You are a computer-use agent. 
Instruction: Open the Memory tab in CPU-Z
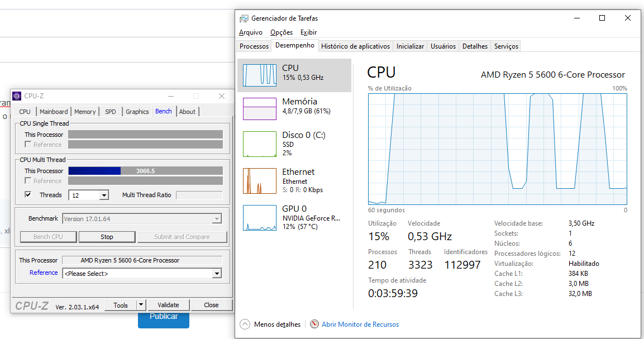[x=85, y=112]
